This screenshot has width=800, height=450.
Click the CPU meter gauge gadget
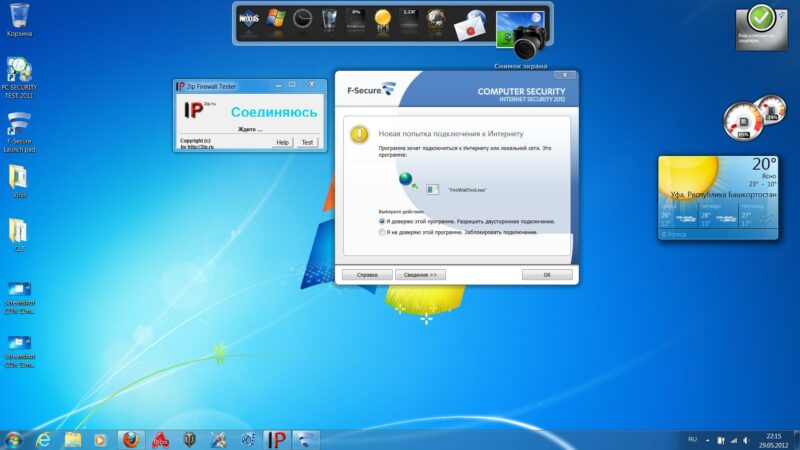tap(743, 122)
